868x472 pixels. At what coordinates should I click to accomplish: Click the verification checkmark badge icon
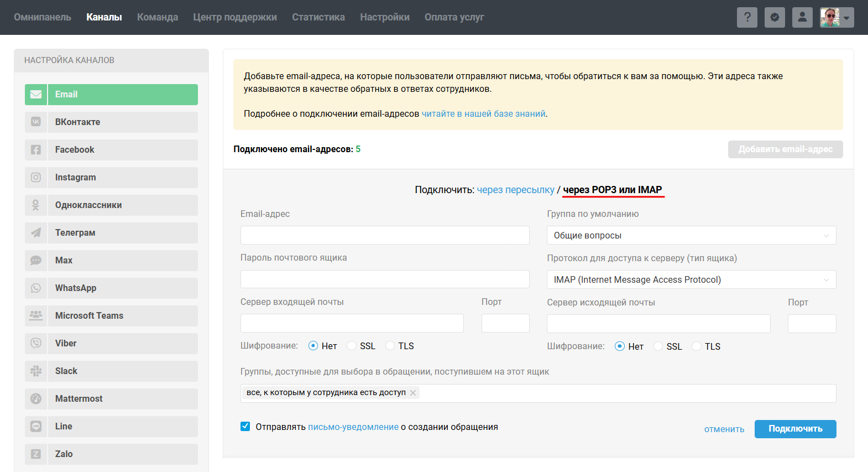tap(775, 17)
